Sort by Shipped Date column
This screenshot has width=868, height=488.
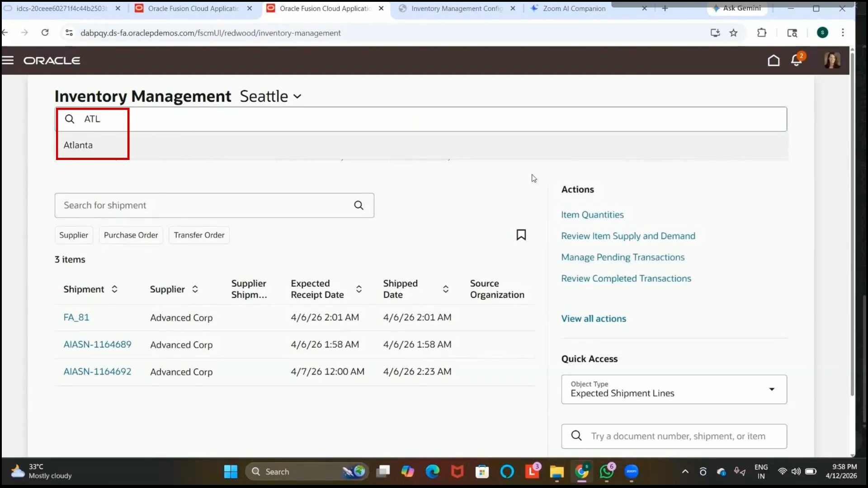point(446,289)
